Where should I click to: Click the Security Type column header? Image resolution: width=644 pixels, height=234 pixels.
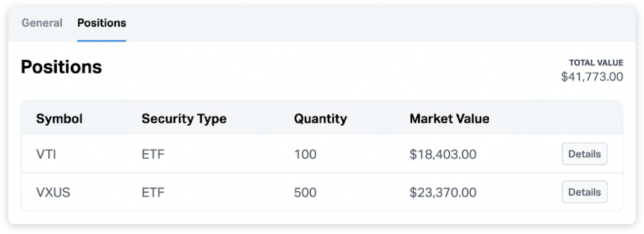pyautogui.click(x=184, y=119)
